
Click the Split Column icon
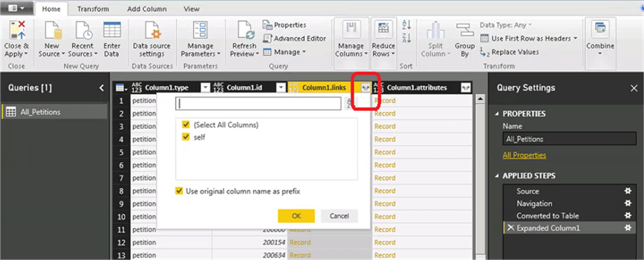coord(435,31)
